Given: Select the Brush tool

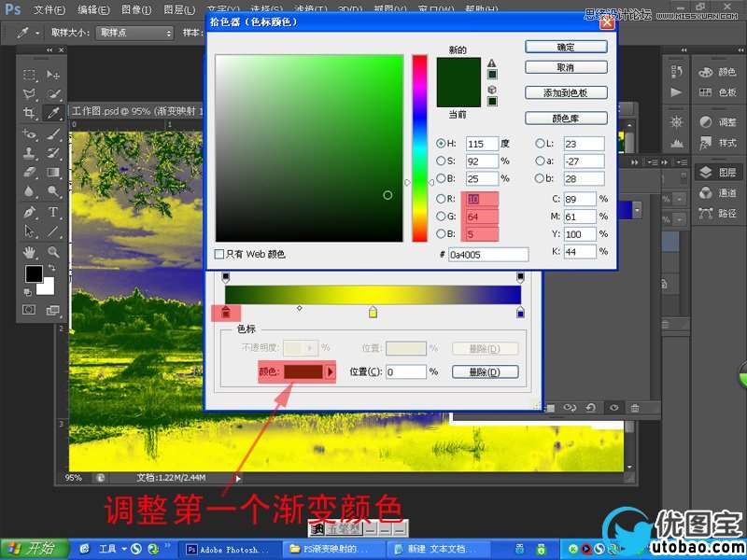Looking at the screenshot, I should pos(53,134).
